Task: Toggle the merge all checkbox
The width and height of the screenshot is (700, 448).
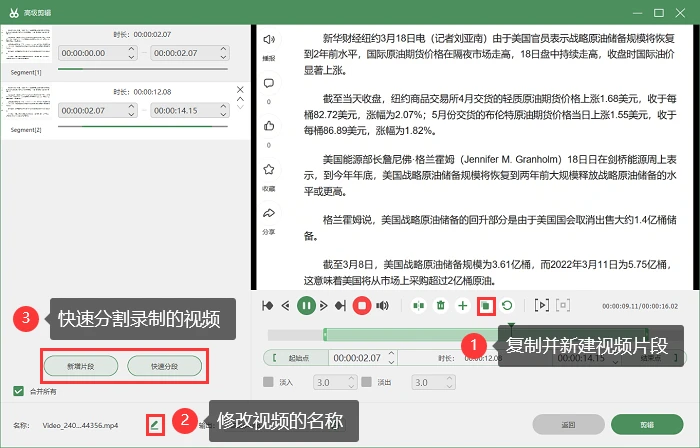Action: (x=18, y=391)
